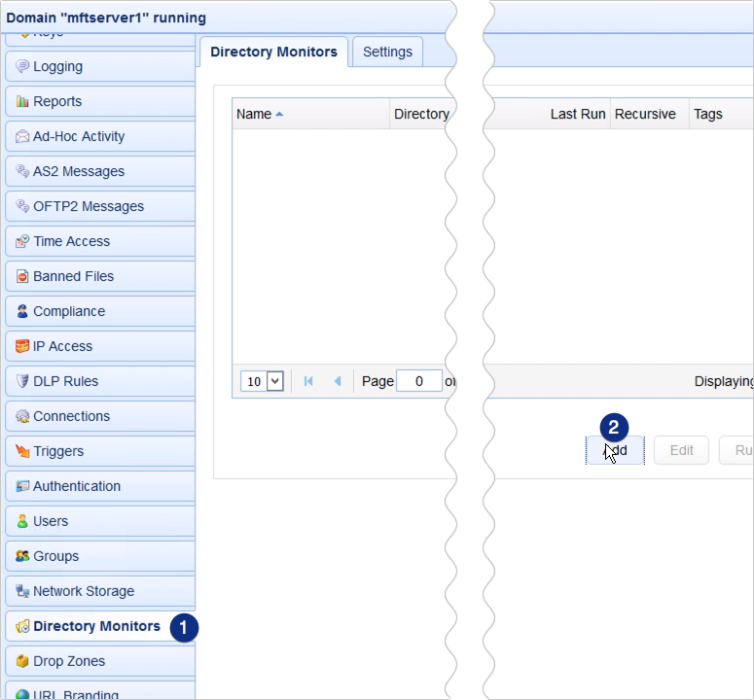Switch to the Settings tab
The width and height of the screenshot is (754, 700).
click(387, 52)
